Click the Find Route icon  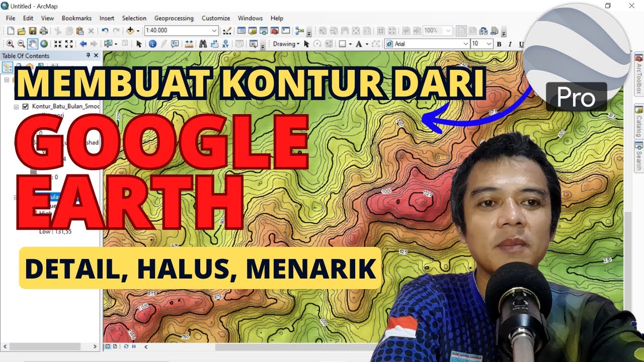pyautogui.click(x=215, y=44)
